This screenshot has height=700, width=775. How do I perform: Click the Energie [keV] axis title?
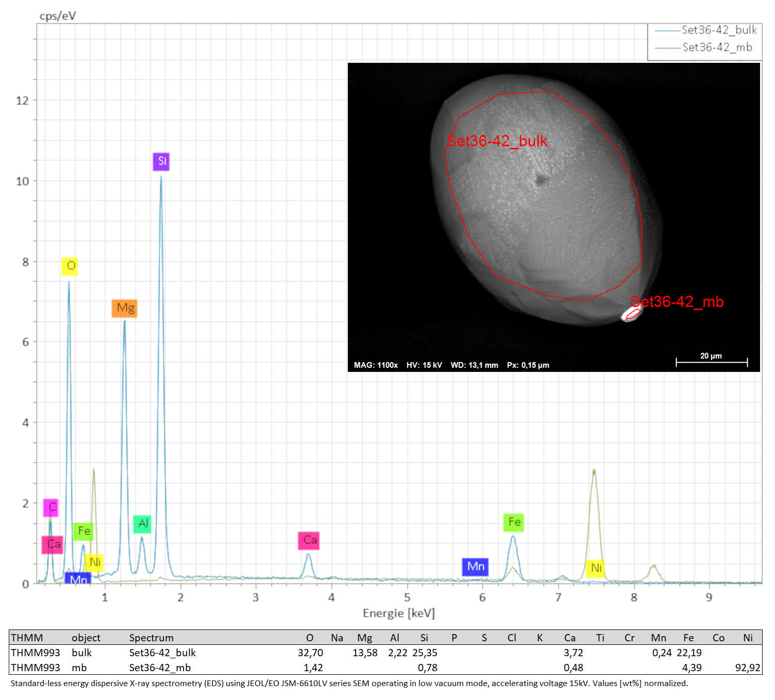(x=399, y=613)
